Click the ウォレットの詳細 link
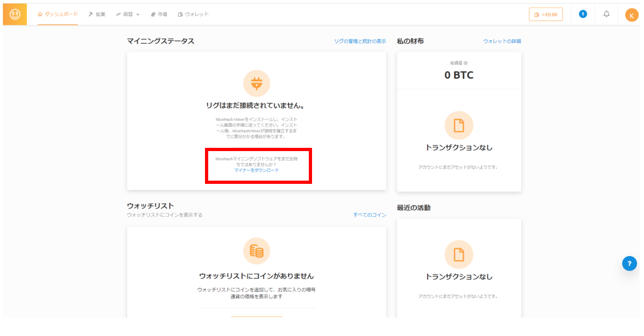The width and height of the screenshot is (644, 336). (x=501, y=41)
